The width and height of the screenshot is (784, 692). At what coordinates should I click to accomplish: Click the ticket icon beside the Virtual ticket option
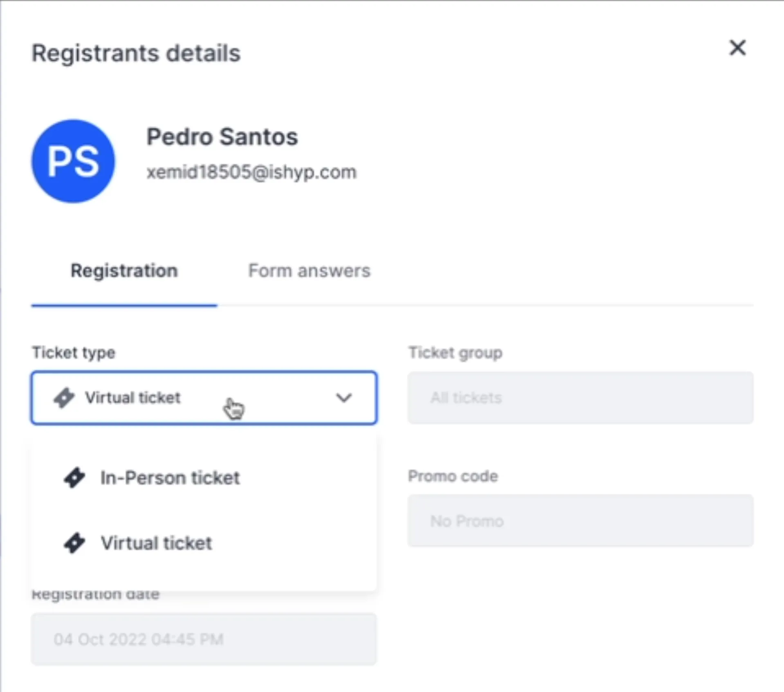(x=74, y=543)
